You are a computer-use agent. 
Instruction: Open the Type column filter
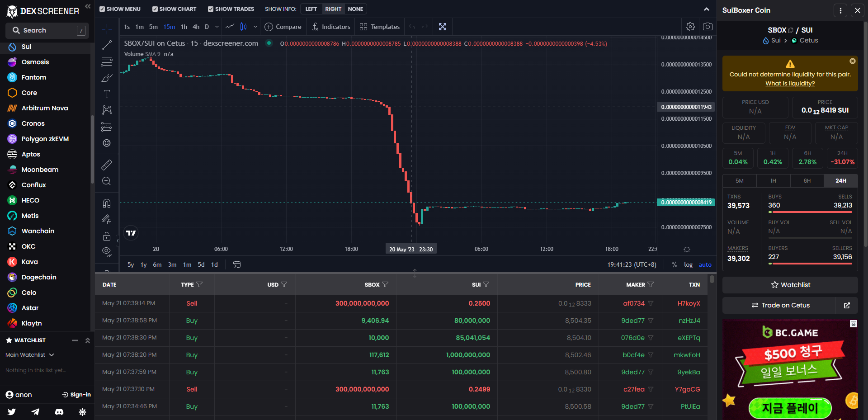tap(199, 285)
